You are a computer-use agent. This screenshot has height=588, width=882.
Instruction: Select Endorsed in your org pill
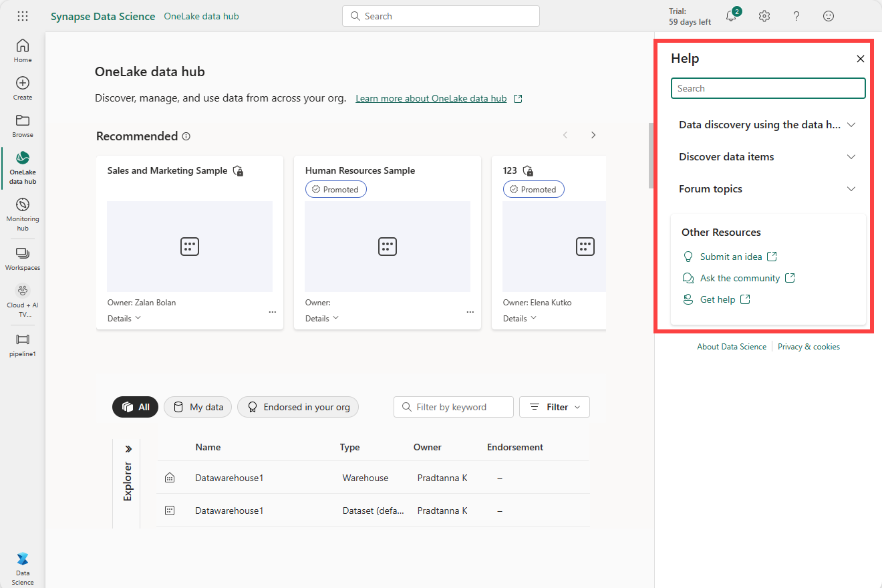[298, 407]
